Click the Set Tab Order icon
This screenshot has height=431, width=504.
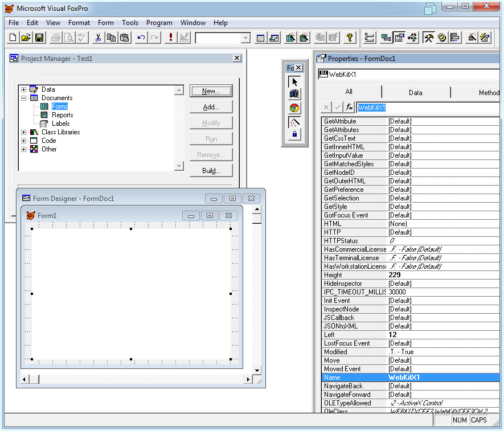coord(370,38)
